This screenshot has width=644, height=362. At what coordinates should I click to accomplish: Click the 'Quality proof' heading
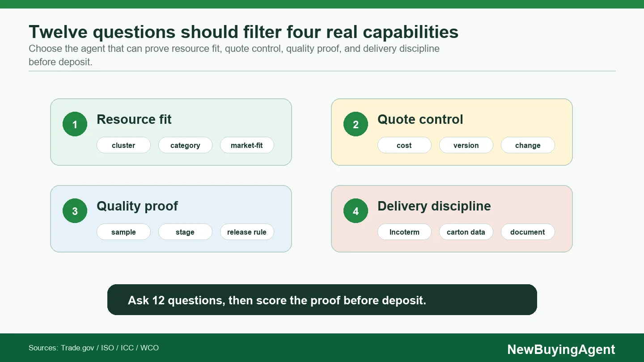click(137, 206)
